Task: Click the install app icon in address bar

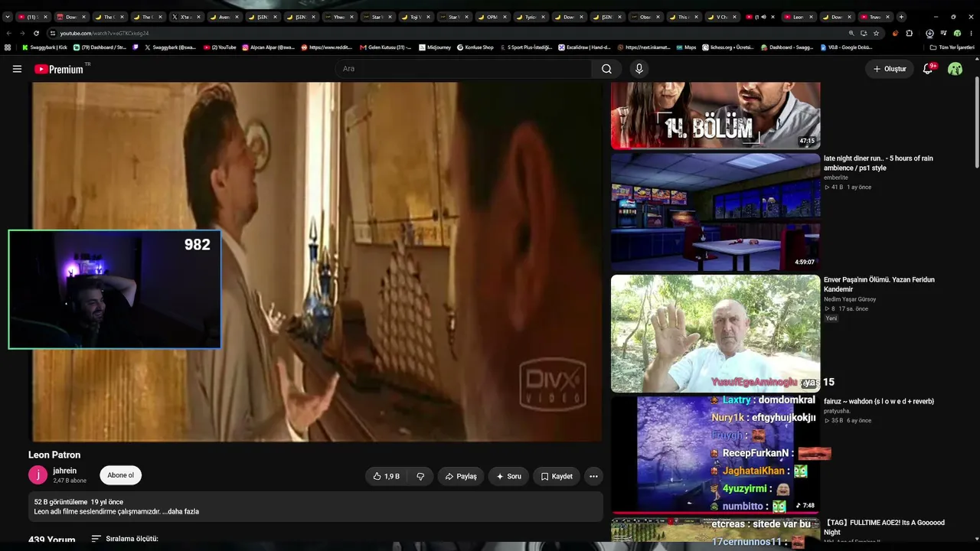Action: click(x=864, y=33)
